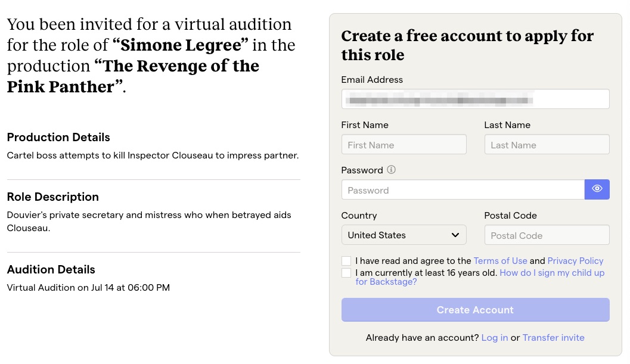Click the Role Description heading
The width and height of the screenshot is (630, 364).
tap(52, 197)
